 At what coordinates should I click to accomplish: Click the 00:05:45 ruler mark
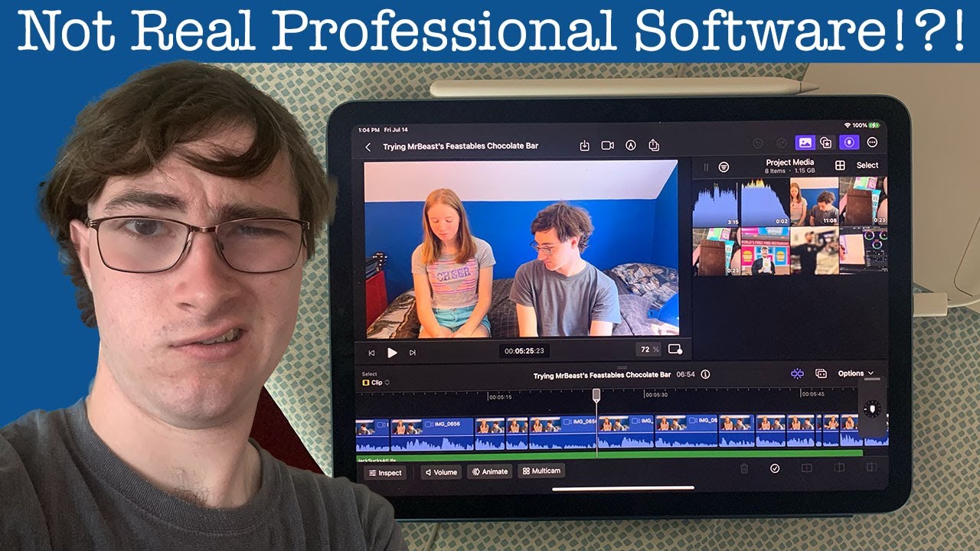pos(812,396)
